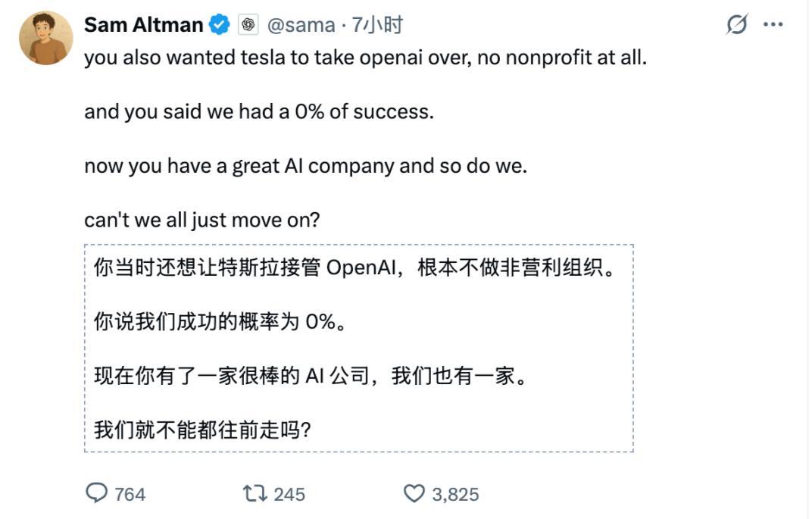This screenshot has width=812, height=519.
Task: Like the post with the heart icon
Action: click(x=414, y=494)
